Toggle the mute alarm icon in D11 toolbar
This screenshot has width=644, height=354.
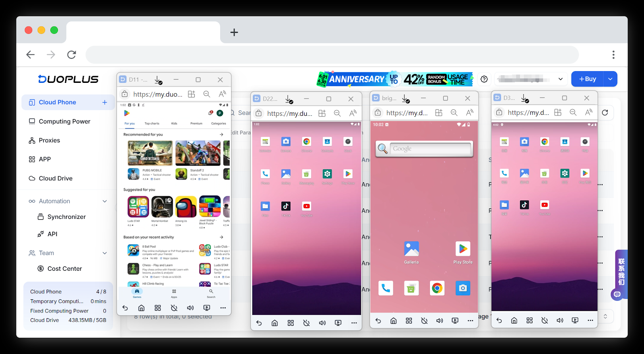pos(174,308)
